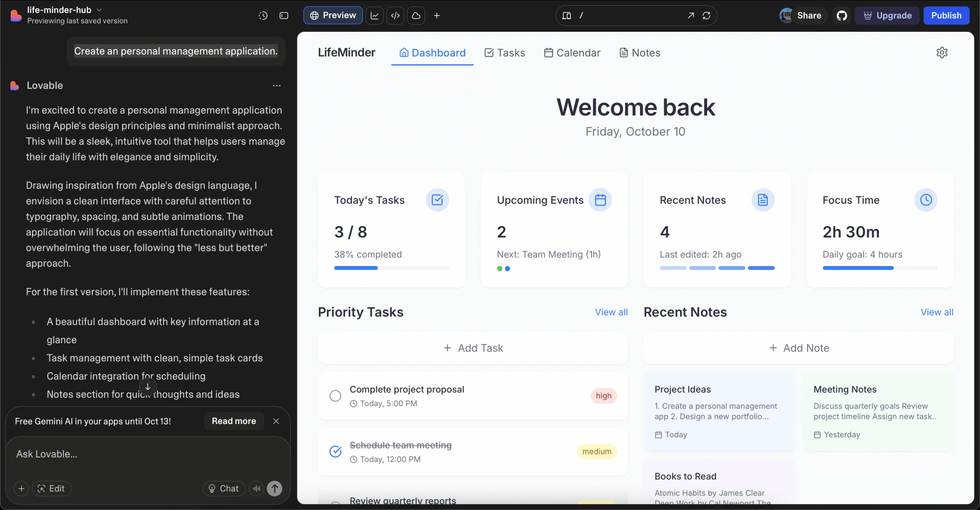Click View all next to Priority Tasks

click(x=611, y=312)
